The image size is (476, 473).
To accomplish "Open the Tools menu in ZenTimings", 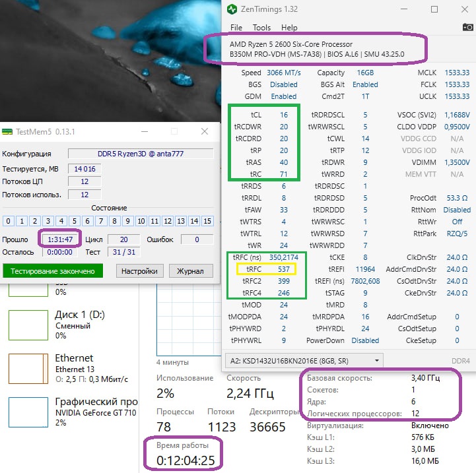I will (261, 28).
